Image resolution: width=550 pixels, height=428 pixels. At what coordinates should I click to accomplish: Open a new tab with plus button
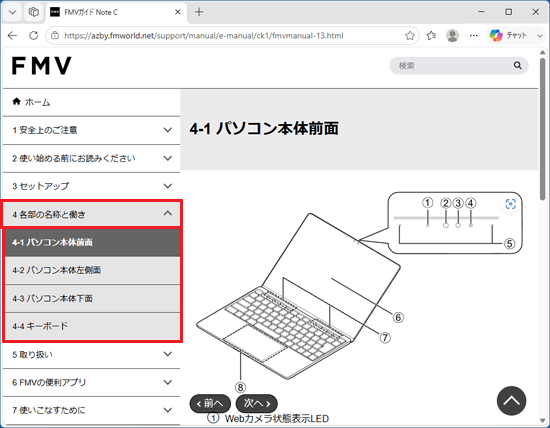[199, 12]
